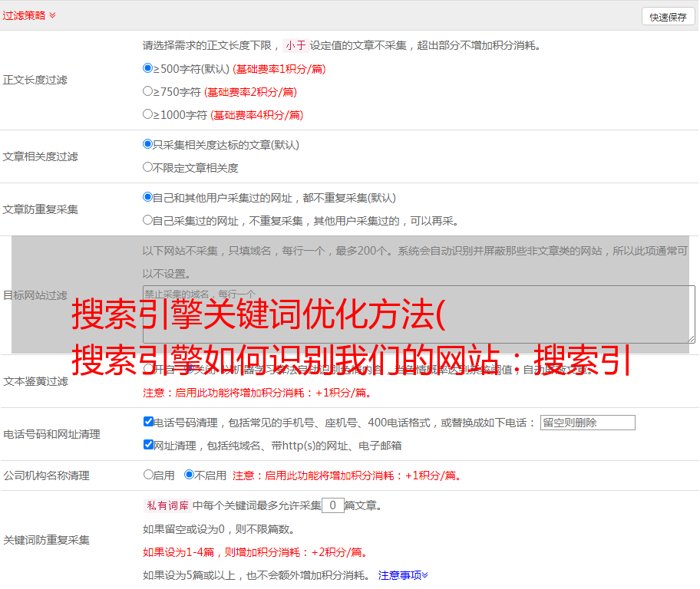Image resolution: width=700 pixels, height=589 pixels.
Task: Choose 不限定文章相关度 radio option
Action: [148, 167]
